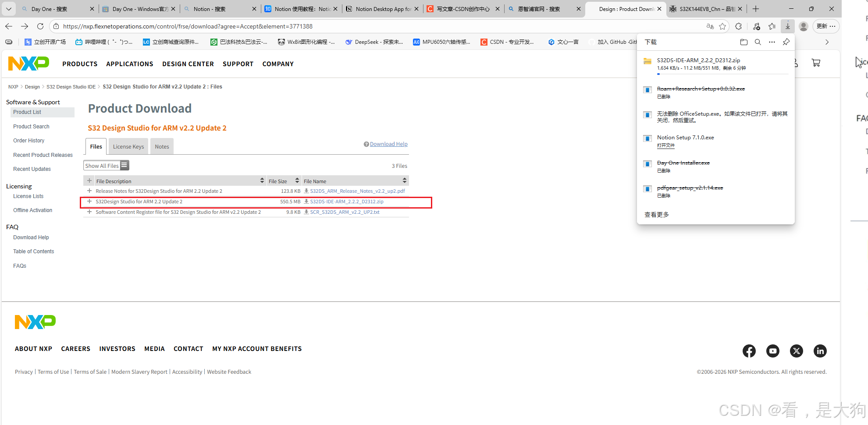Screen dimensions: 868x425
Task: Click the Show All Files button
Action: 106,166
